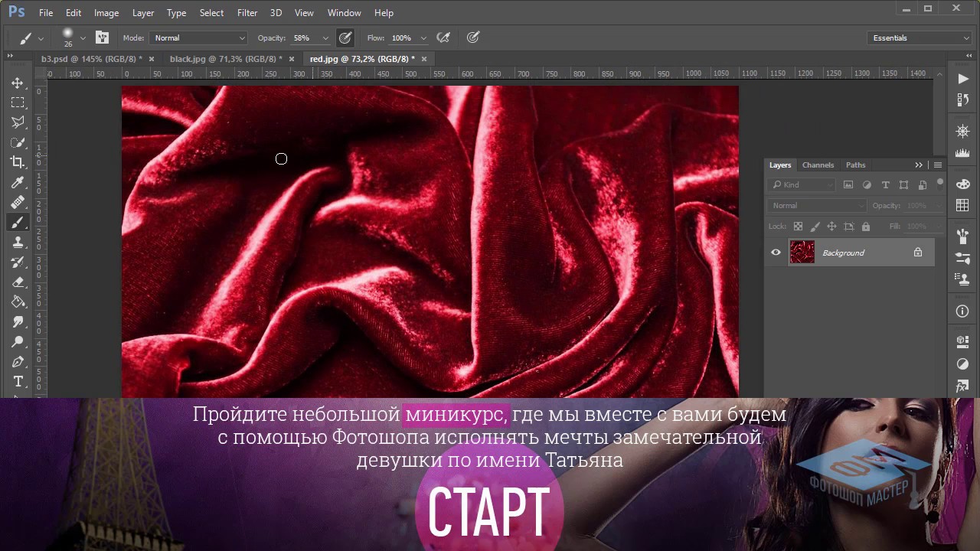
Task: Switch to the b3.psd document tab
Action: pyautogui.click(x=91, y=59)
